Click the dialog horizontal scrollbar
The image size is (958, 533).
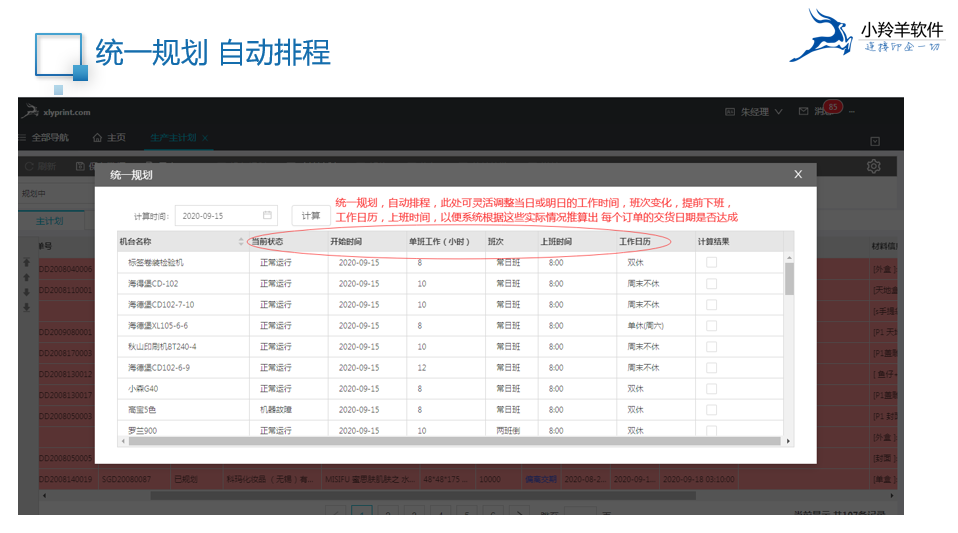pyautogui.click(x=455, y=441)
